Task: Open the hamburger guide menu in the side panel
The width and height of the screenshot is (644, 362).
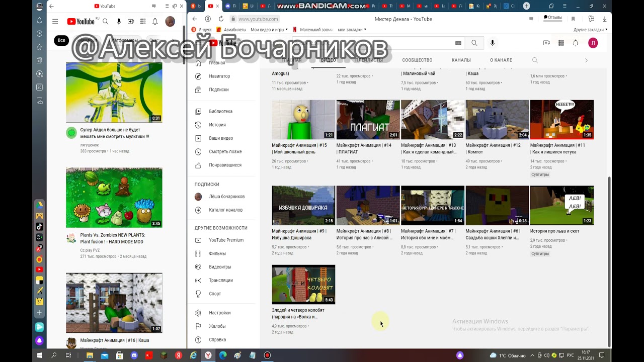Action: [x=55, y=22]
